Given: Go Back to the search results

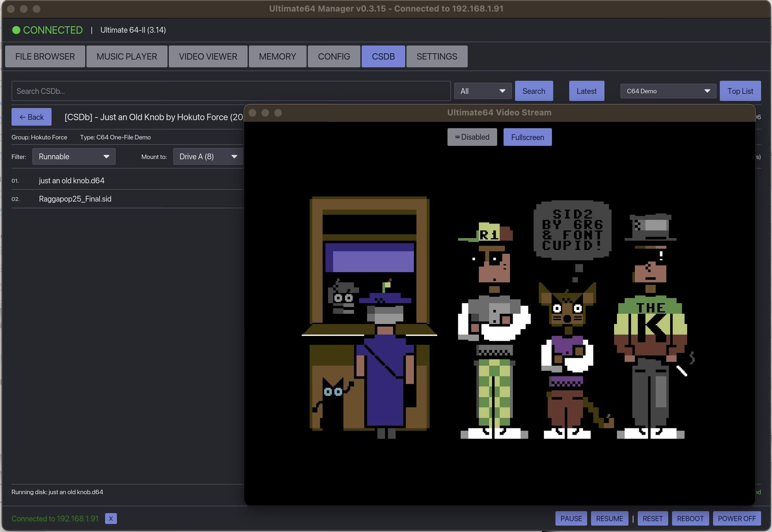Looking at the screenshot, I should (x=32, y=117).
